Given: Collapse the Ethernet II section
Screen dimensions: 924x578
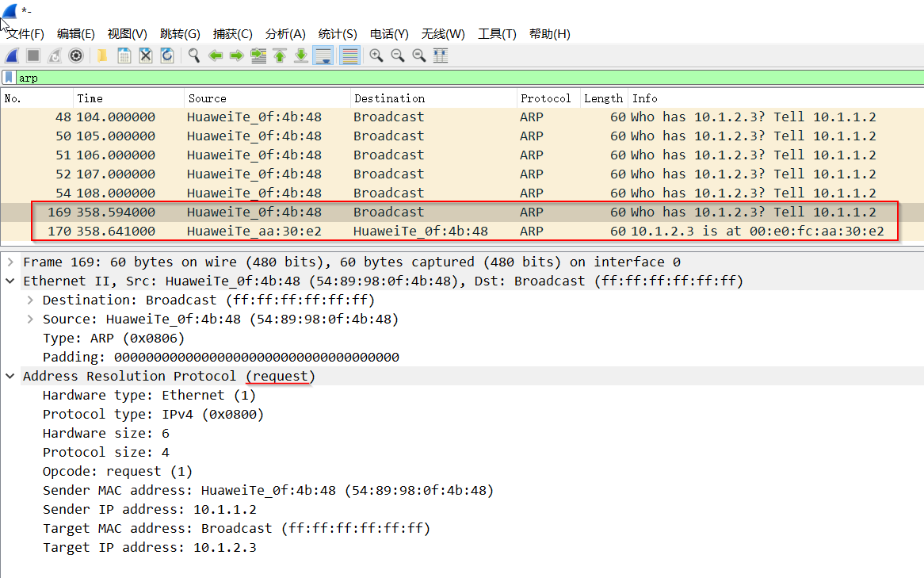Looking at the screenshot, I should (10, 281).
